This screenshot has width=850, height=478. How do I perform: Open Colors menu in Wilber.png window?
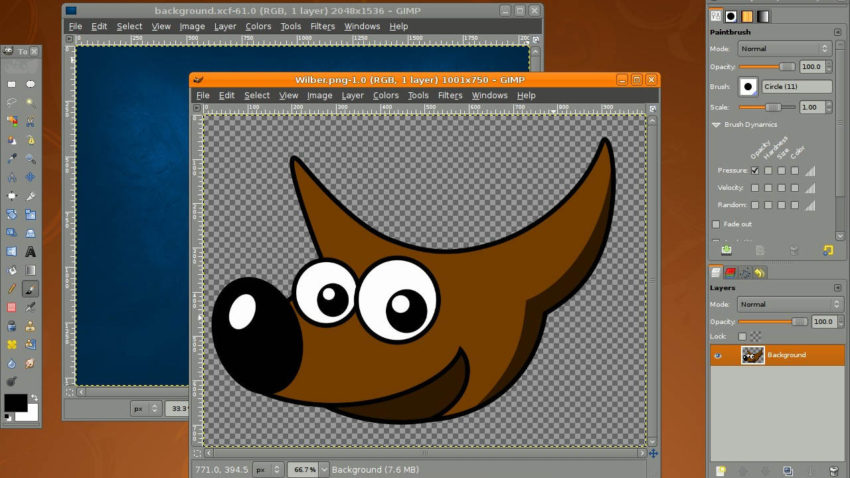point(385,96)
